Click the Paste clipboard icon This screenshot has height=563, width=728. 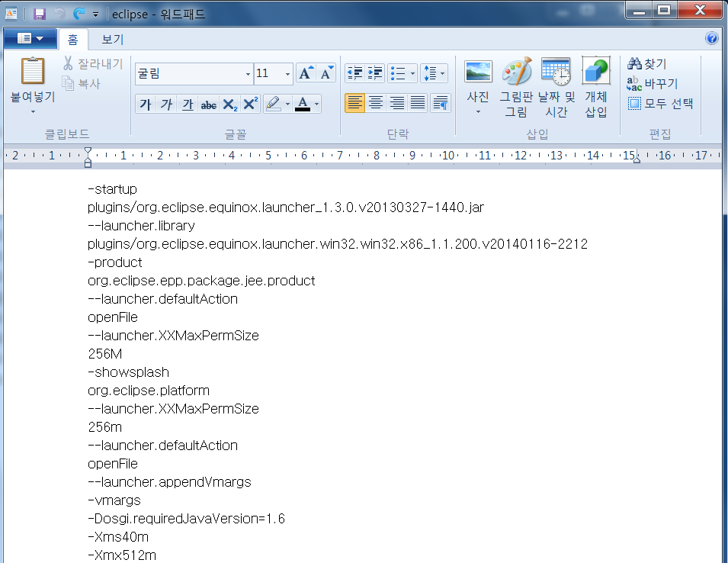(33, 72)
